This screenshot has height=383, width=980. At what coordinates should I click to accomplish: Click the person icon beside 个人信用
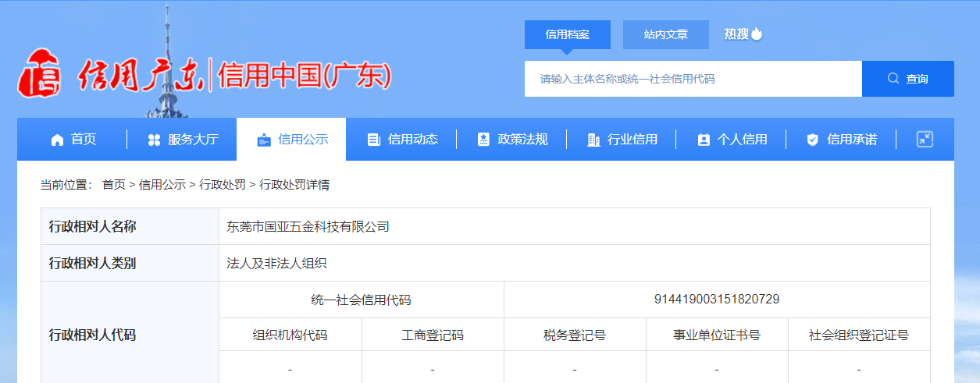point(704,140)
